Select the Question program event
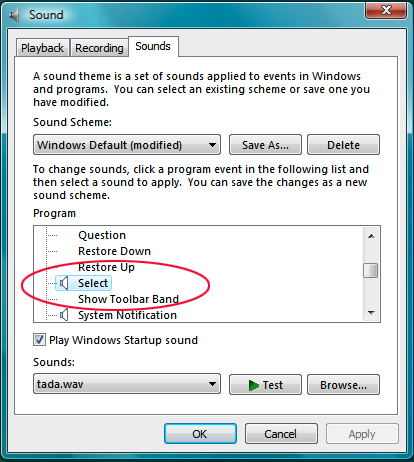 click(102, 235)
